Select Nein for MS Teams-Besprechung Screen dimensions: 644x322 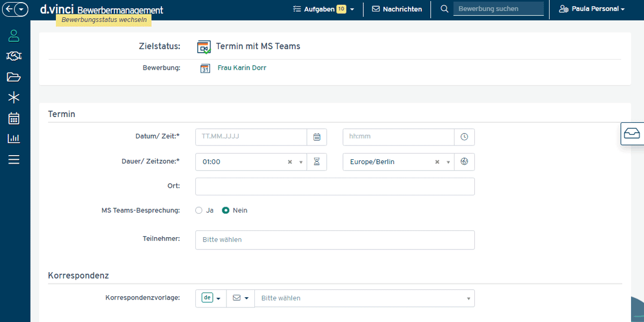(x=226, y=210)
